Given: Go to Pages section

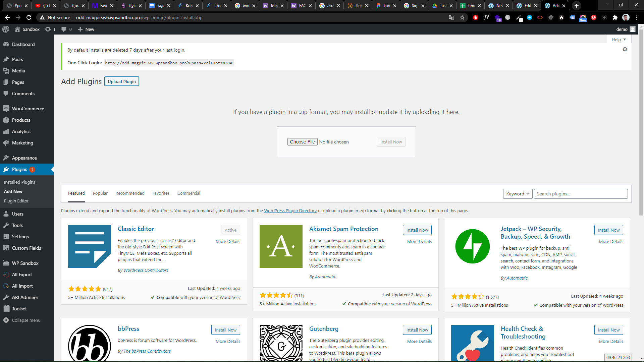Looking at the screenshot, I should [x=18, y=82].
